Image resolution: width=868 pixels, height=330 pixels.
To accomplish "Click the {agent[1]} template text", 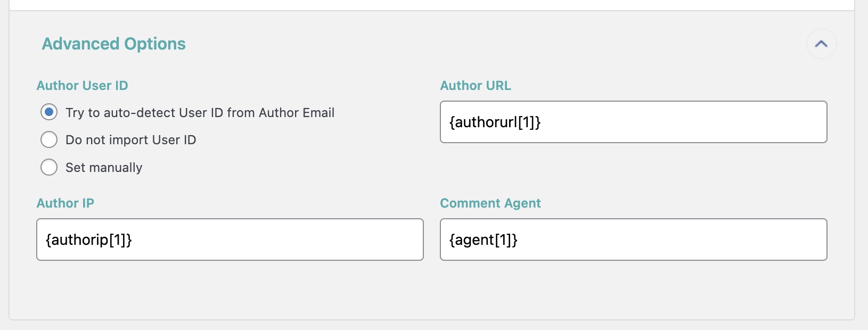I will pyautogui.click(x=483, y=240).
